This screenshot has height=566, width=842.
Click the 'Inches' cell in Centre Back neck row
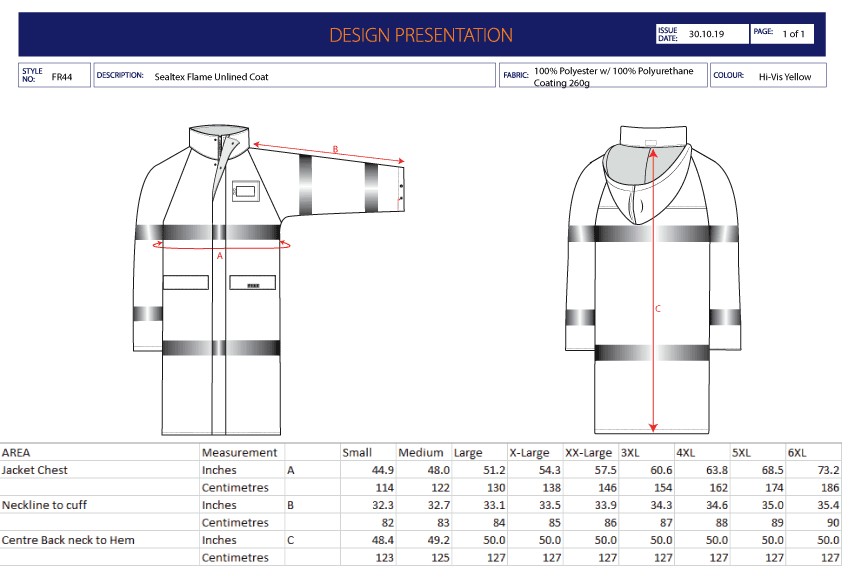point(219,540)
